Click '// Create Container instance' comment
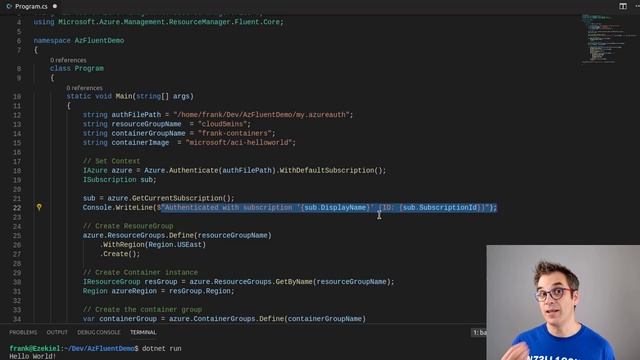Image resolution: width=640 pixels, height=360 pixels. pyautogui.click(x=140, y=273)
